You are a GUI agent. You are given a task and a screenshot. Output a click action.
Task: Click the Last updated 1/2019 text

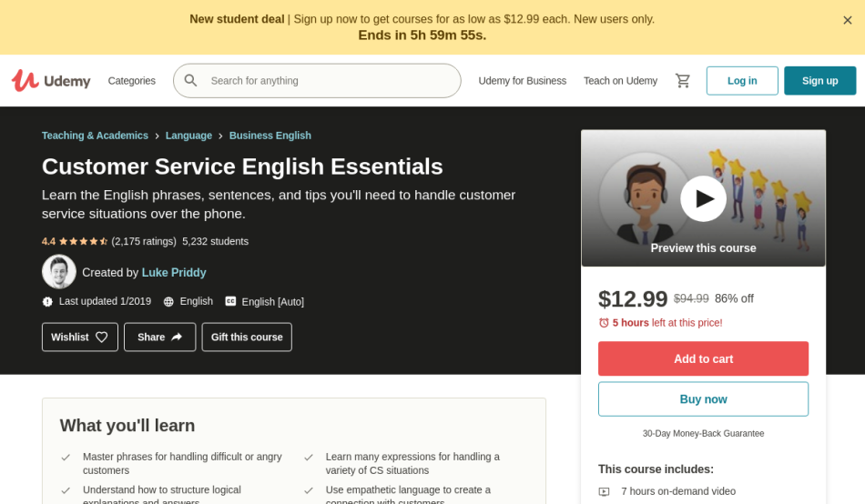[x=105, y=301]
